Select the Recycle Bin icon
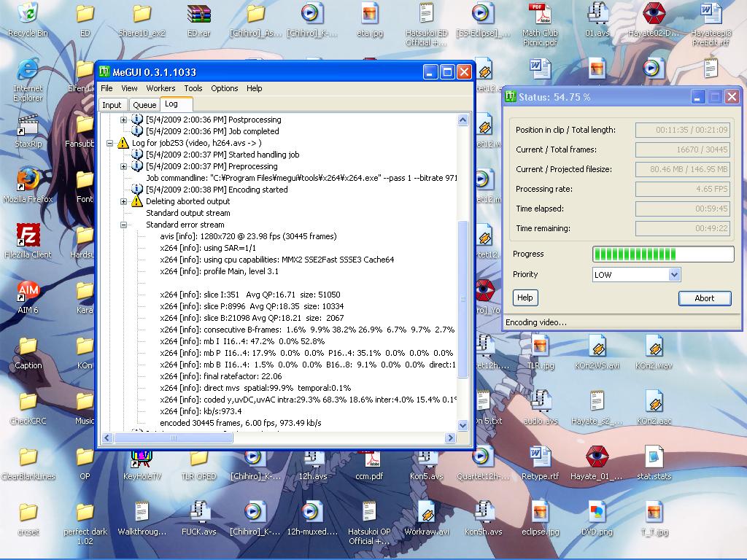747x560 pixels. (28, 15)
